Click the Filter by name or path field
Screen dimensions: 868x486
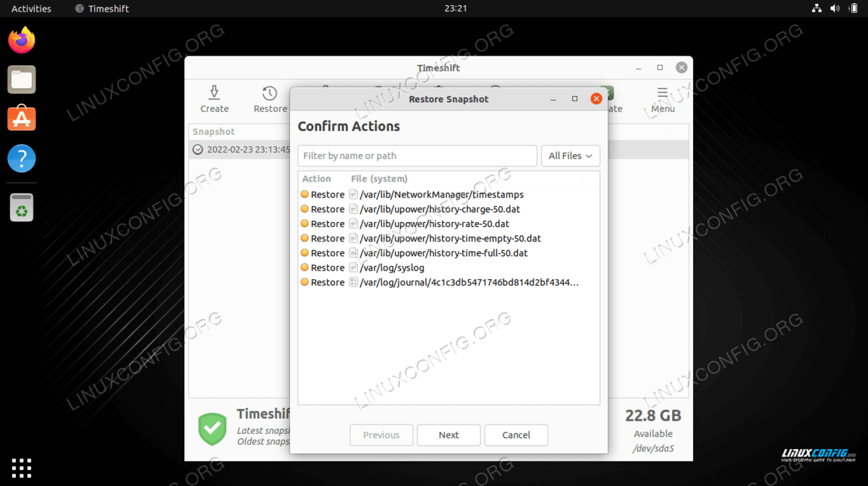(x=417, y=155)
